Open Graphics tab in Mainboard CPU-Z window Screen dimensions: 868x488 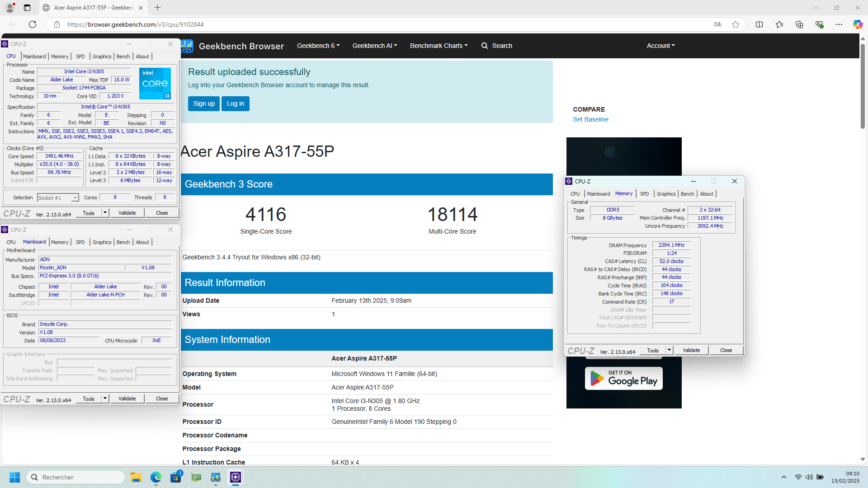click(x=102, y=242)
